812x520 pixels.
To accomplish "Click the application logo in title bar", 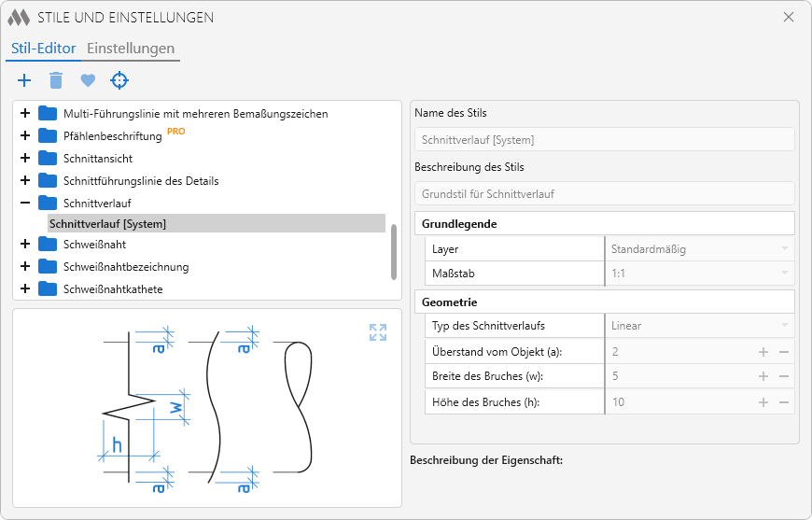I will [x=20, y=18].
